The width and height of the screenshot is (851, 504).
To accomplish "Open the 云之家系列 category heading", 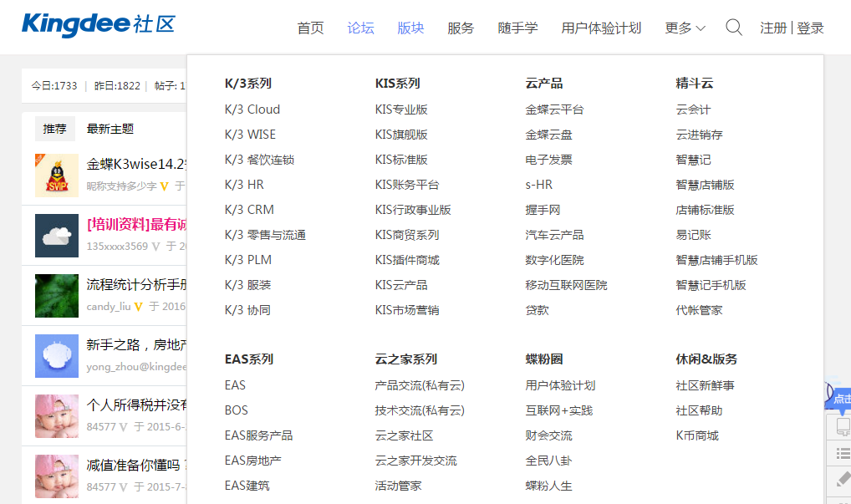I will pos(406,359).
